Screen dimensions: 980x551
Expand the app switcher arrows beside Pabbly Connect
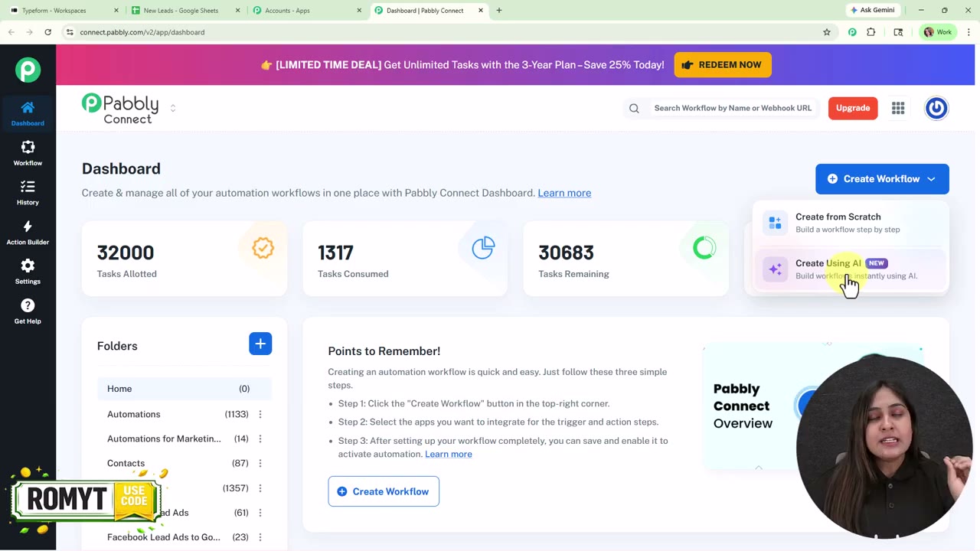[173, 108]
